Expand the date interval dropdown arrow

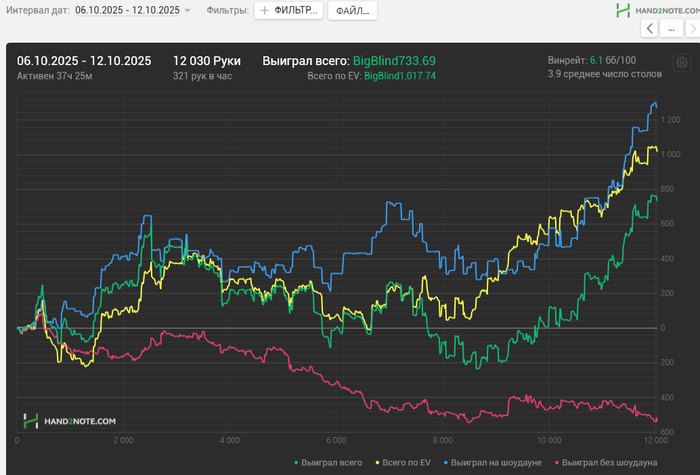point(188,10)
